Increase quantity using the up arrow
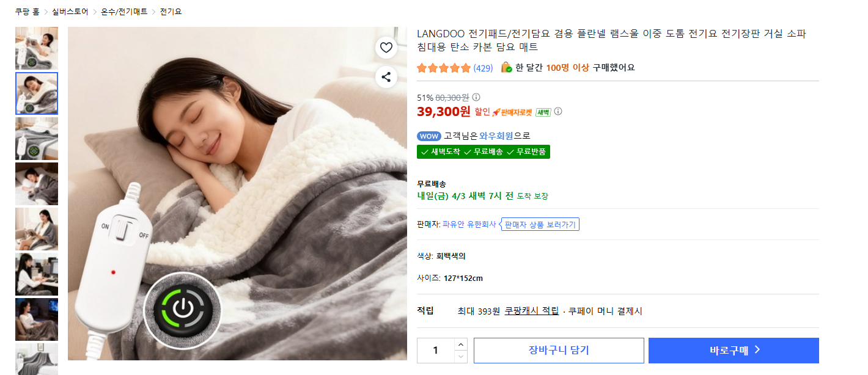The image size is (868, 375). coord(460,344)
